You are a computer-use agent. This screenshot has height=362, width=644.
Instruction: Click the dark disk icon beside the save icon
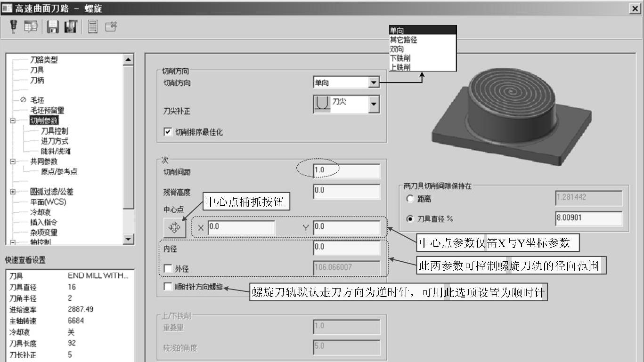point(71,27)
